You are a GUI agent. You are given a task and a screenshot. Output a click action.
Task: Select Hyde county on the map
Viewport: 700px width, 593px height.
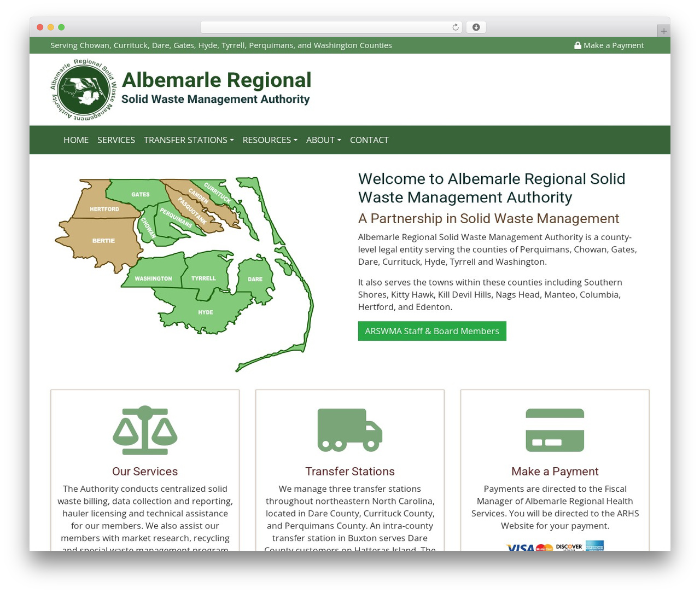click(x=206, y=312)
